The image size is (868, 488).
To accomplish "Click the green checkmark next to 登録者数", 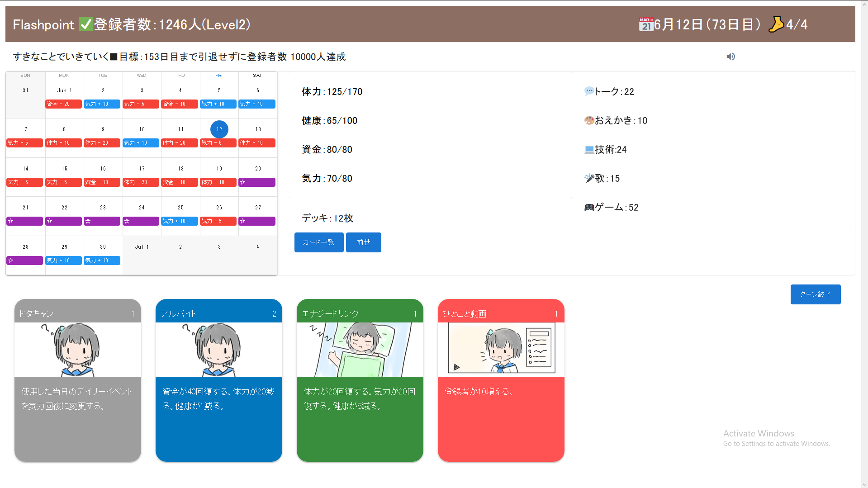I will click(85, 24).
